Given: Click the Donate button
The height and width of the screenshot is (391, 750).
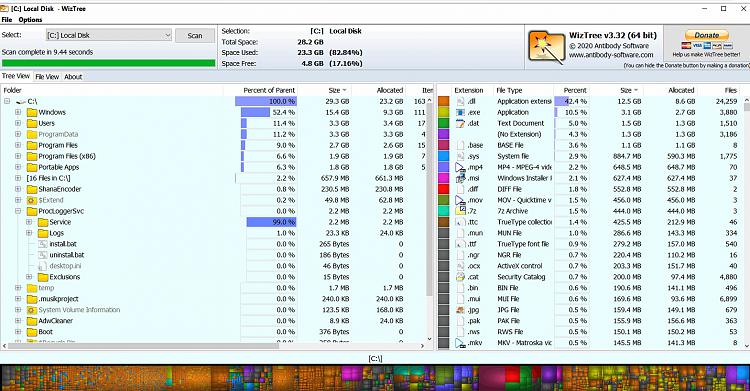Looking at the screenshot, I should pyautogui.click(x=706, y=35).
